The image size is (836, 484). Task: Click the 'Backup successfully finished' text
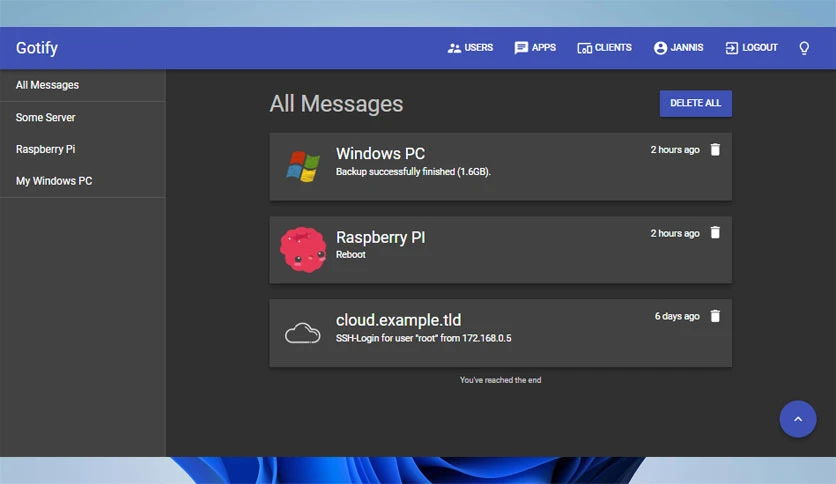click(x=413, y=172)
